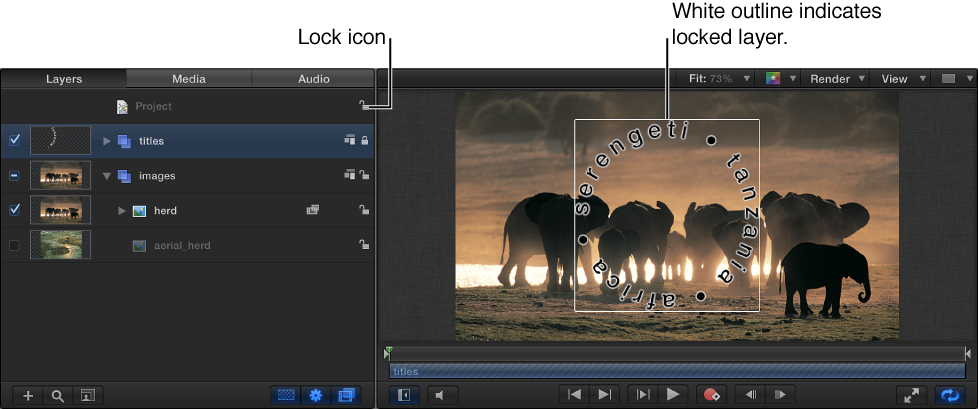Enable the red Record animation button

(712, 394)
